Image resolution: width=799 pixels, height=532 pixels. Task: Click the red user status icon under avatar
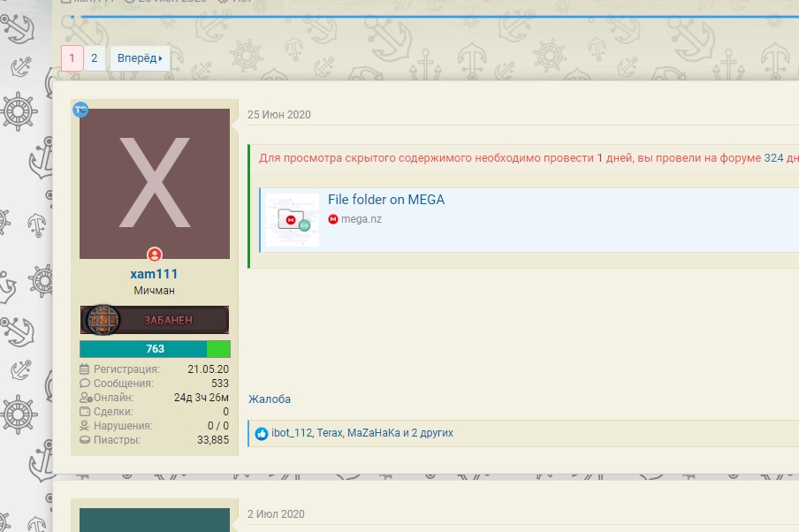(155, 254)
